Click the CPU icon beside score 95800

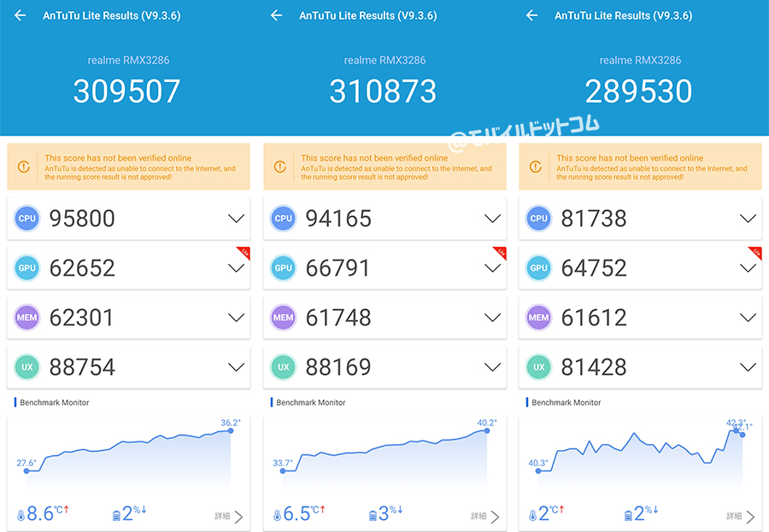27,219
